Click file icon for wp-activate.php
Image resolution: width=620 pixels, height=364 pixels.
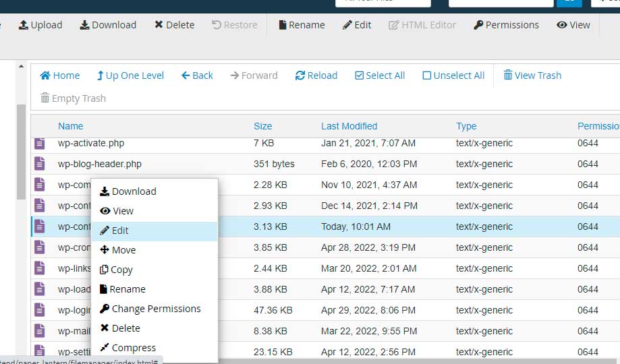[x=40, y=143]
